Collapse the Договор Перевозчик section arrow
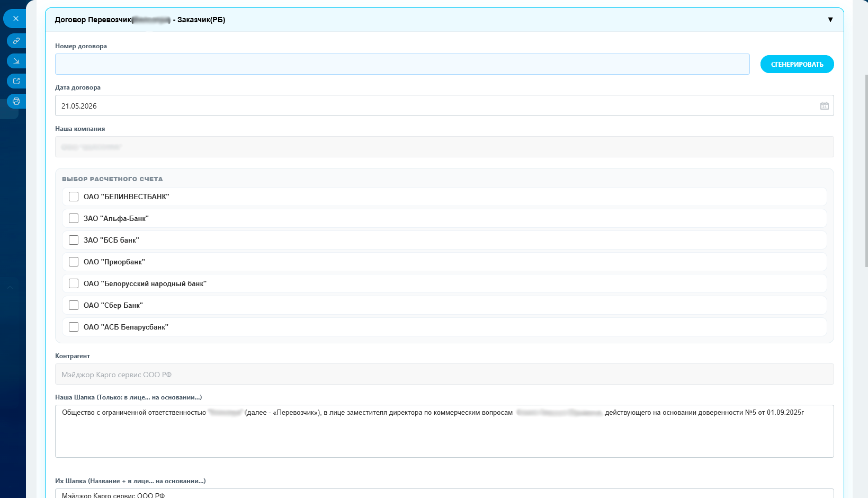Viewport: 868px width, 498px height. [830, 20]
